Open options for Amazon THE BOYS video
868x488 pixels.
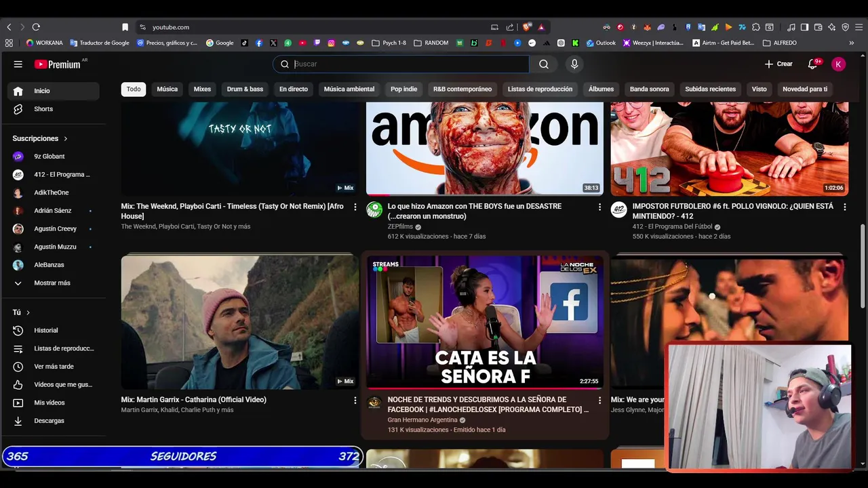tap(599, 207)
